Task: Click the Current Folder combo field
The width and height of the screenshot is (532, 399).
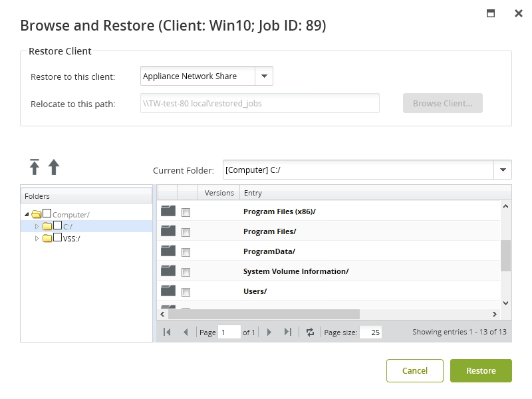Action: coord(358,170)
